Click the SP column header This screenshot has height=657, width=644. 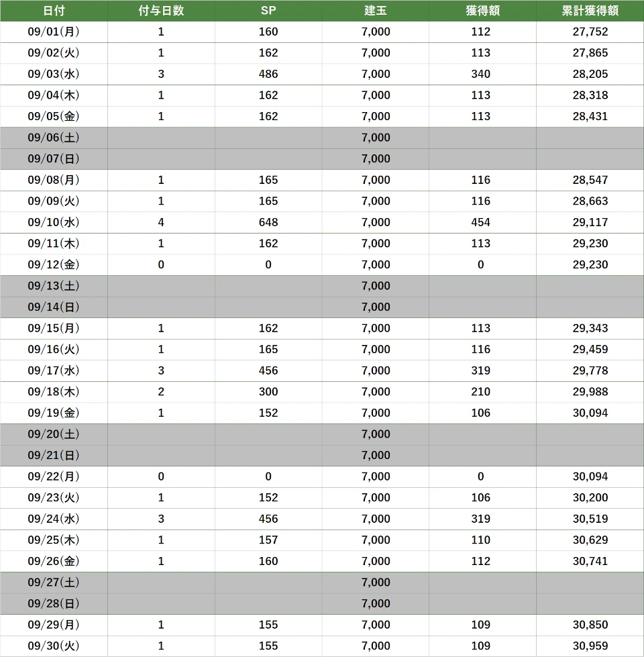click(x=268, y=11)
